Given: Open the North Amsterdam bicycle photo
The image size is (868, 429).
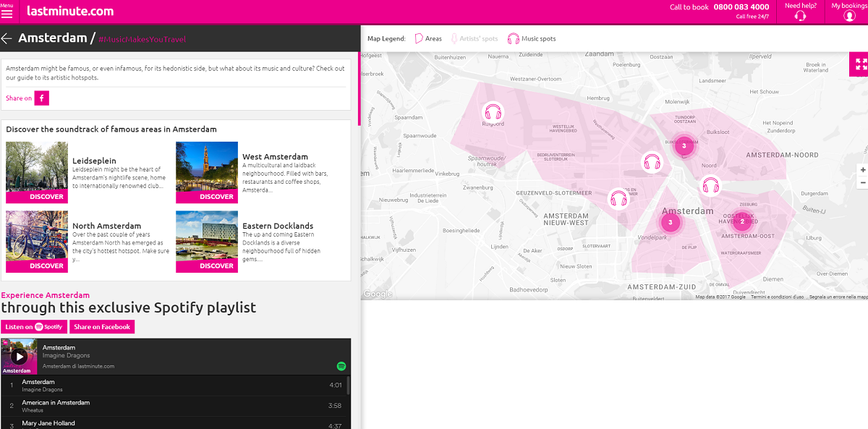Looking at the screenshot, I should [x=36, y=236].
